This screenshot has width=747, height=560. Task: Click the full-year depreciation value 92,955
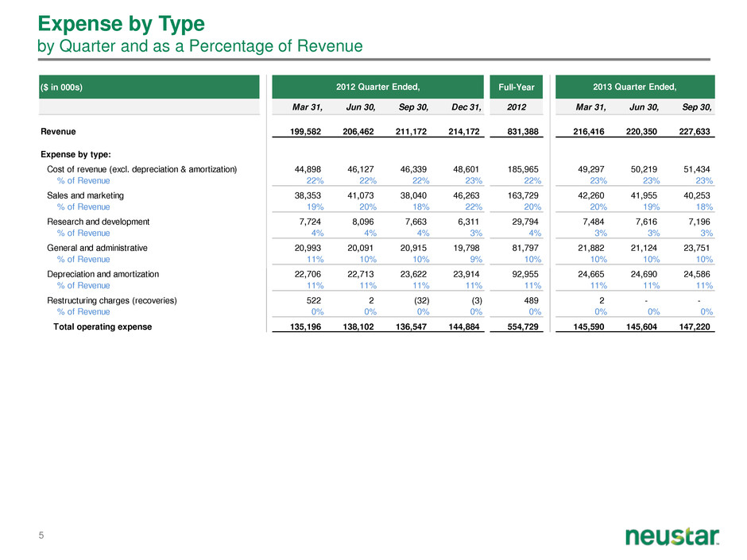(525, 274)
